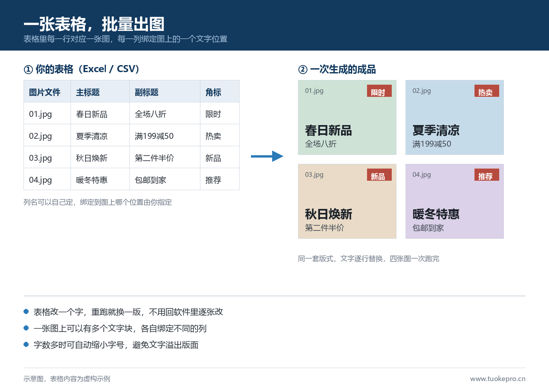Click the 同一套版式 caption below cards
The height and width of the screenshot is (392, 549).
click(369, 259)
